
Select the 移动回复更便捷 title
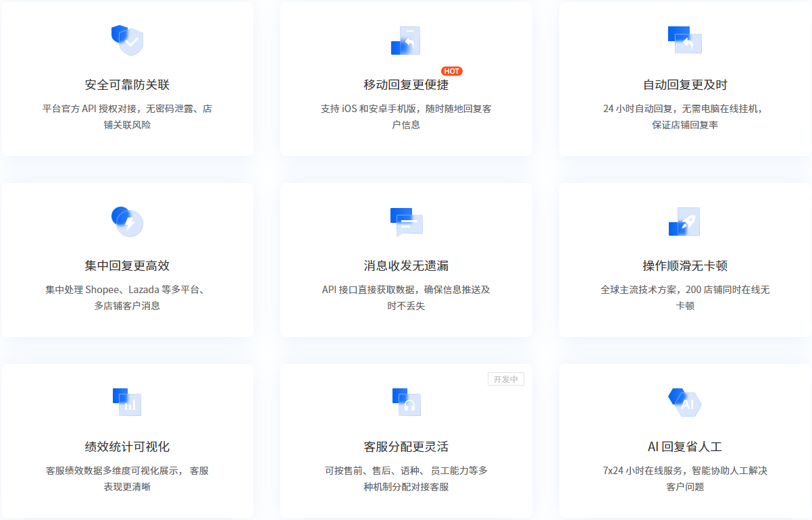coord(406,85)
